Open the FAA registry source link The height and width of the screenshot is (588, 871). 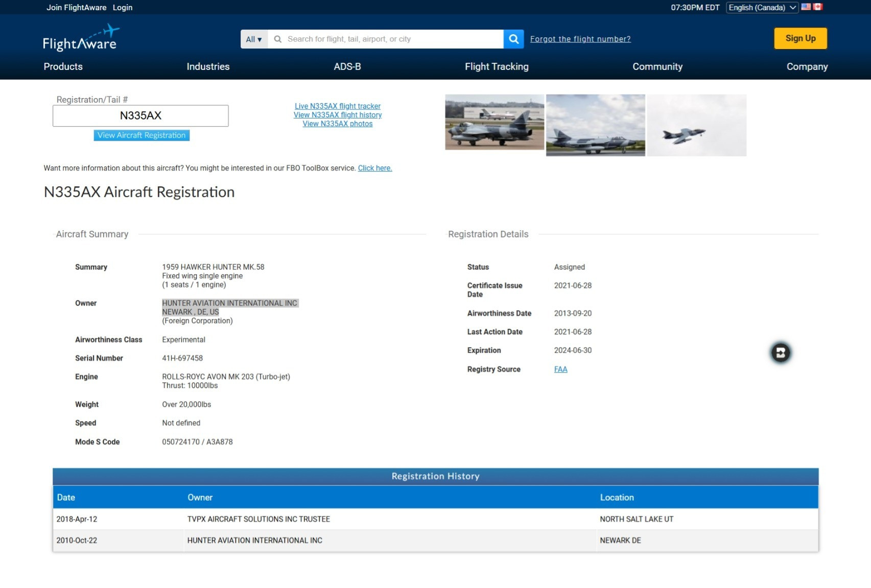point(560,369)
